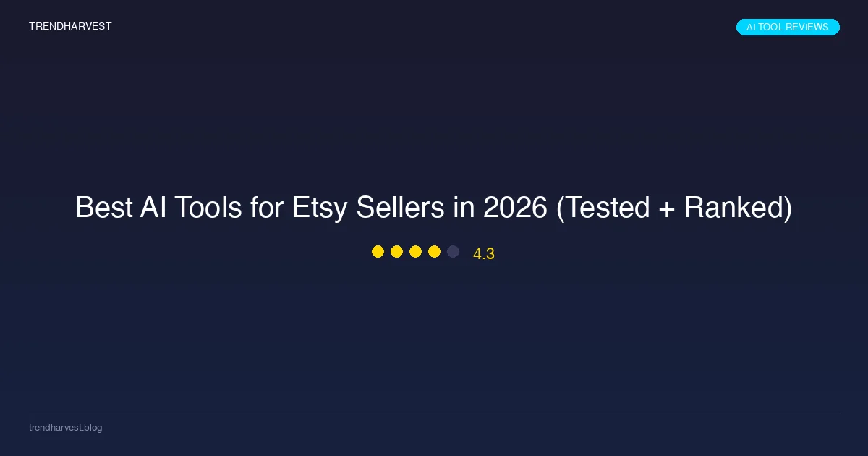Screen dimensions: 868x456
Task: Click the 4.3 rating score
Action: coord(483,254)
